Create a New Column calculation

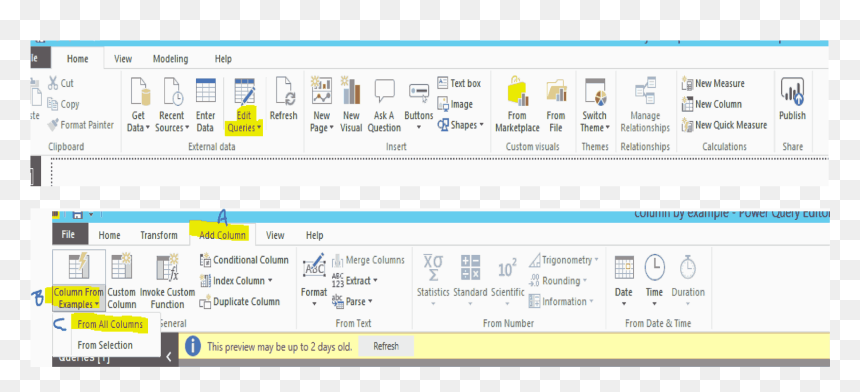[711, 104]
